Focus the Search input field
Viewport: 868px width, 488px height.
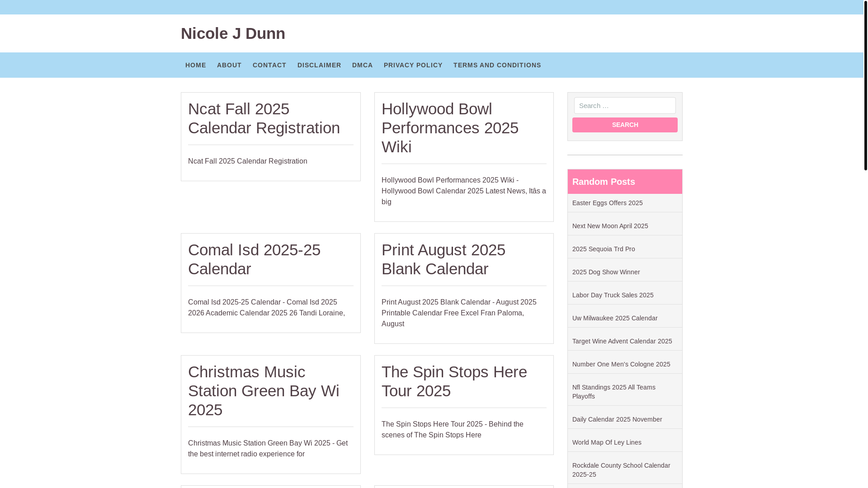click(625, 105)
